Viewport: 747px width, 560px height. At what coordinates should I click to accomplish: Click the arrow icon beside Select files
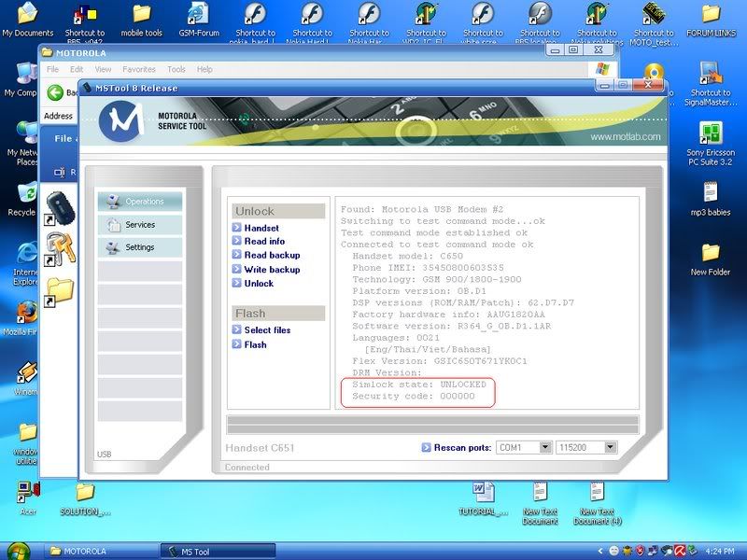pos(237,329)
